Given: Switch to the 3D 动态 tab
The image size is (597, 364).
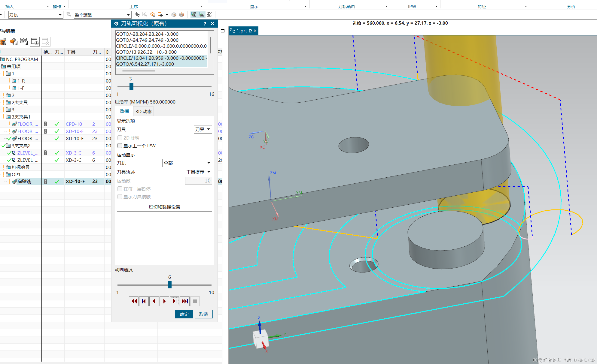Looking at the screenshot, I should [x=143, y=111].
